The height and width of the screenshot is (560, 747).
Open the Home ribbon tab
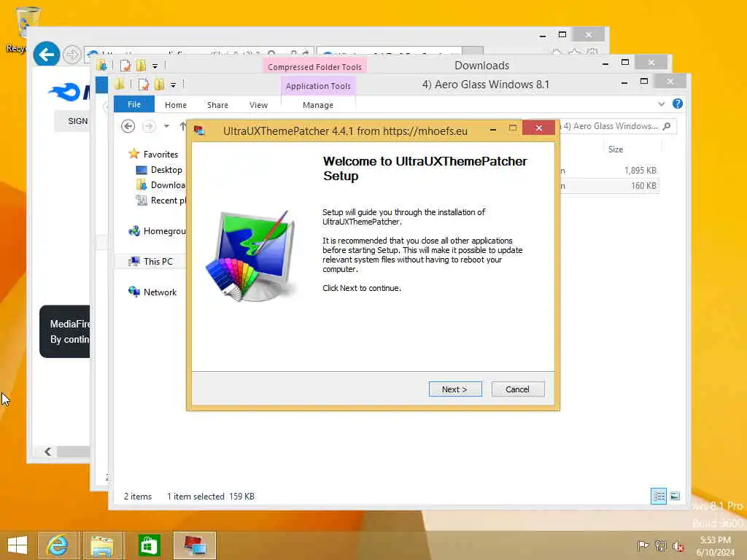[176, 105]
